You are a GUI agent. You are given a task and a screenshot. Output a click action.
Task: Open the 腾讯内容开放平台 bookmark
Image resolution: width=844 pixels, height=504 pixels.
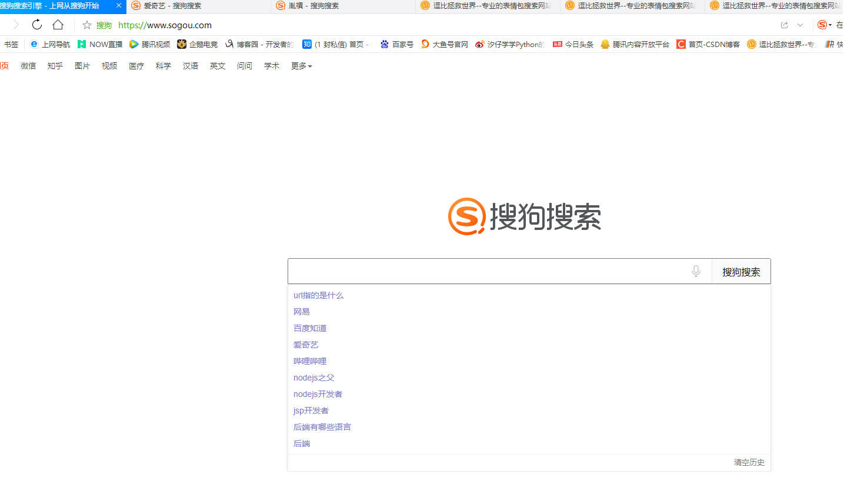click(x=635, y=44)
